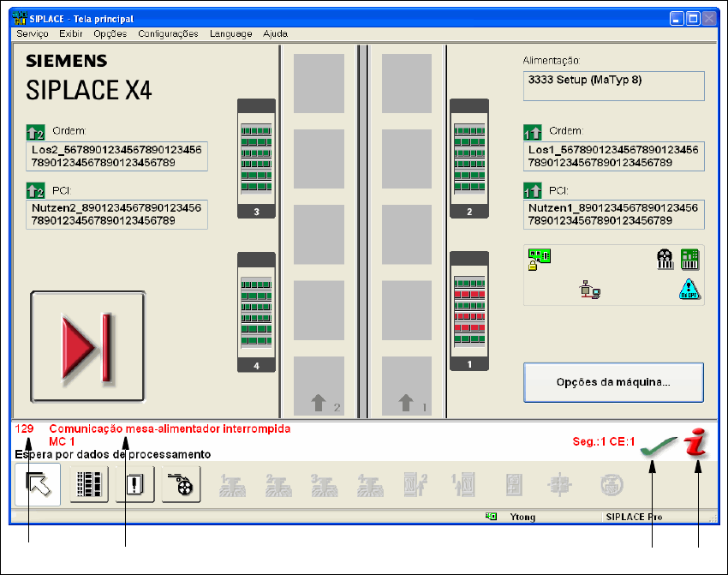Click the lane 1 Ordem arrow icon
The width and height of the screenshot is (728, 575).
(533, 132)
